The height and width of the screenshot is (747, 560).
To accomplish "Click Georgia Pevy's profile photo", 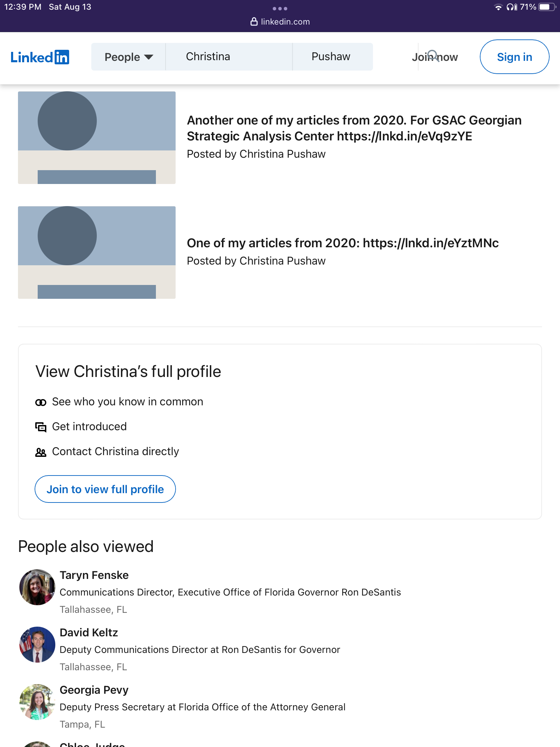I will [37, 701].
